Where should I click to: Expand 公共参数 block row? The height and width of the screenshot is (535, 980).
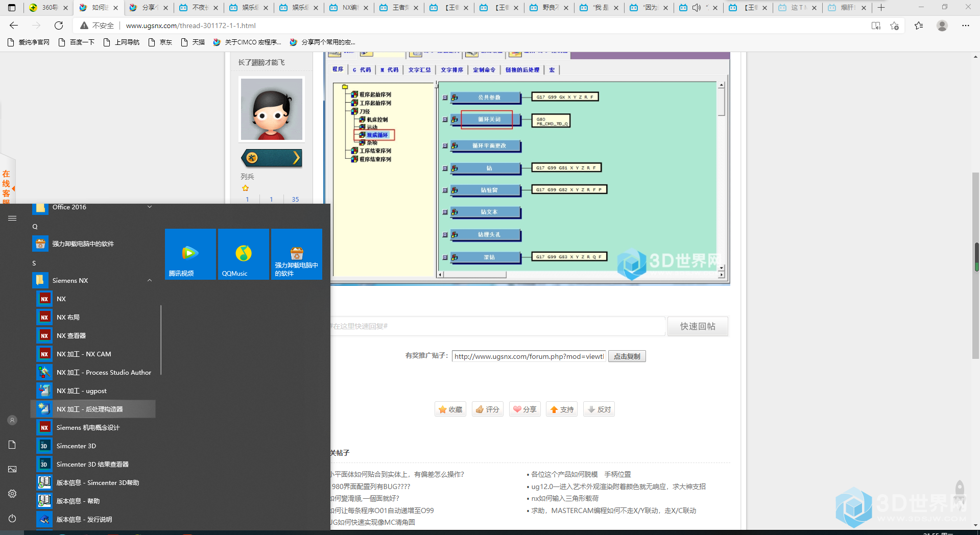click(445, 98)
